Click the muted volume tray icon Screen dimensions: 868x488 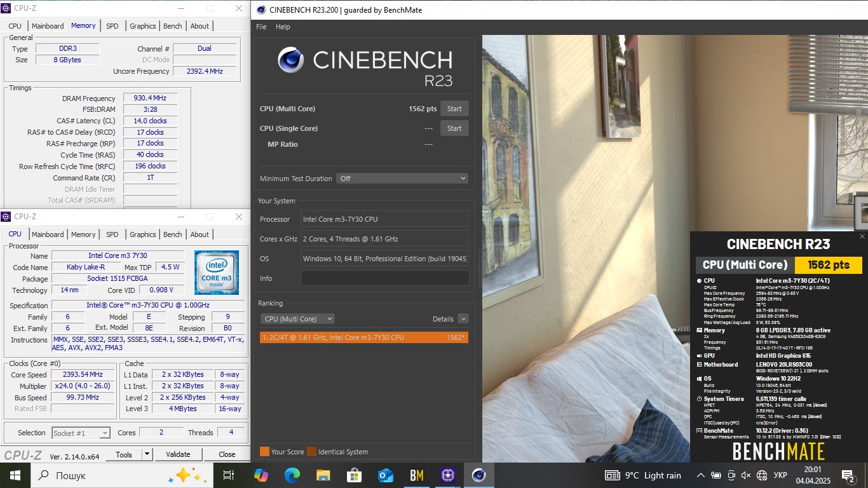click(x=746, y=475)
